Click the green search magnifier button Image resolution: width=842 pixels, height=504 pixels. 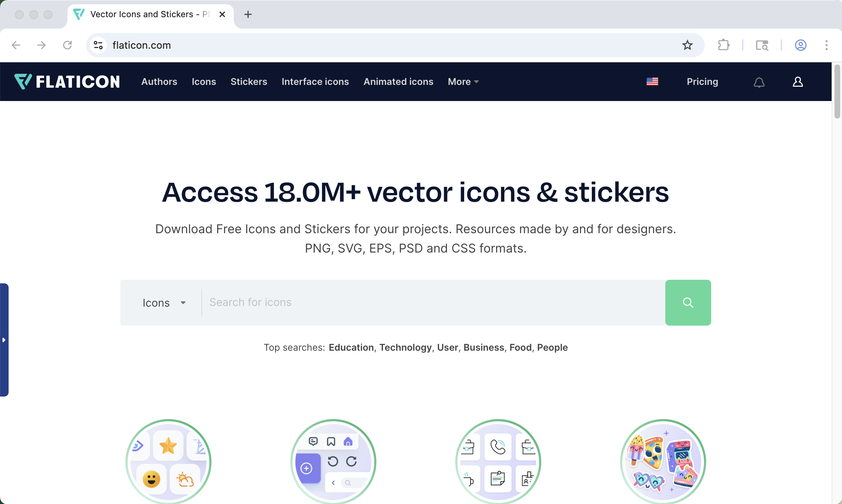click(x=688, y=303)
